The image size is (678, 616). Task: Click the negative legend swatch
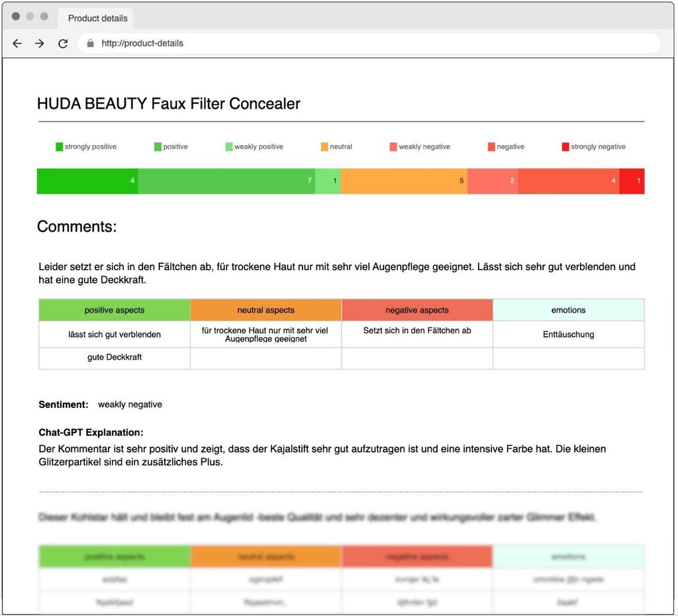click(x=491, y=146)
